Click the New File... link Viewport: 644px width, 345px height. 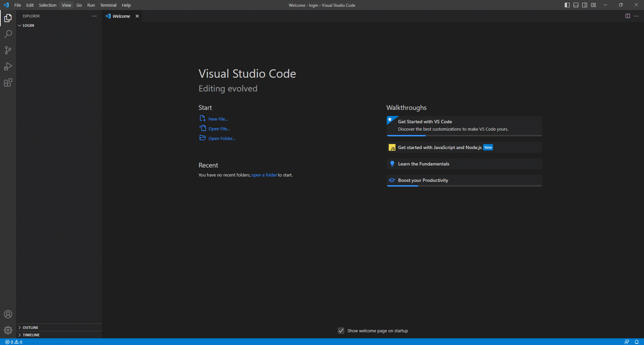(x=218, y=119)
